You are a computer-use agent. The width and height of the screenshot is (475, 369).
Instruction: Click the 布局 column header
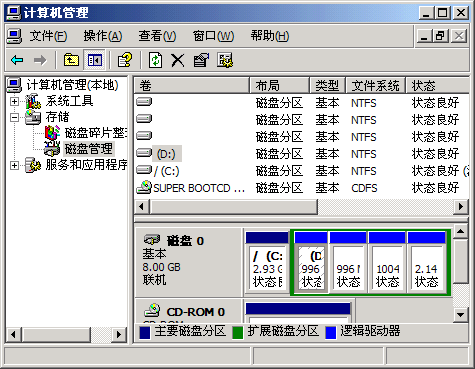click(x=279, y=86)
